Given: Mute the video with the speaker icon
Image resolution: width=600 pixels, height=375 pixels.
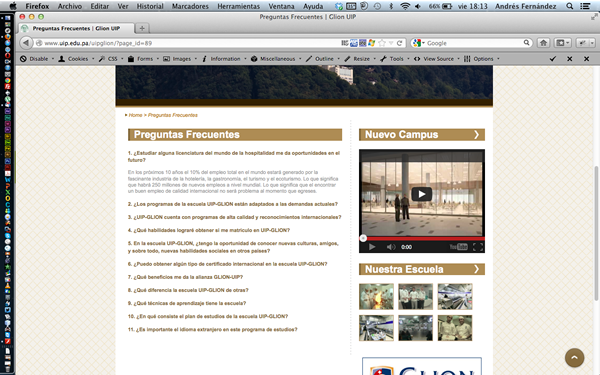Looking at the screenshot, I should (x=390, y=247).
